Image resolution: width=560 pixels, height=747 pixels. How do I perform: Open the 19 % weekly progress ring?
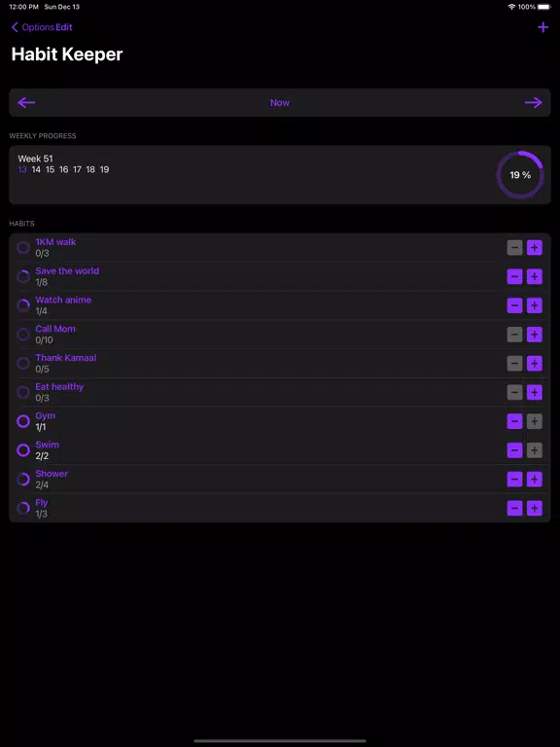pyautogui.click(x=520, y=175)
